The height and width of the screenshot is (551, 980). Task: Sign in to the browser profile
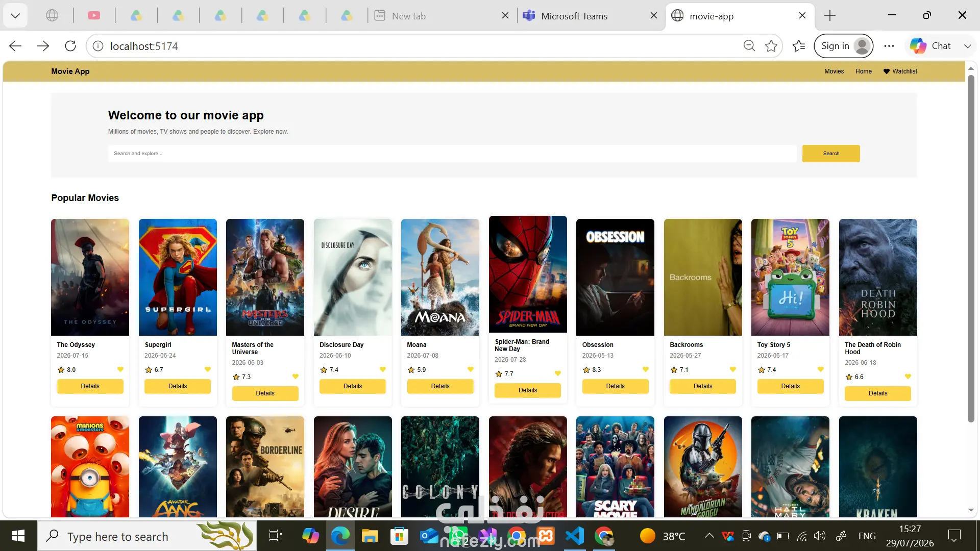pyautogui.click(x=843, y=46)
